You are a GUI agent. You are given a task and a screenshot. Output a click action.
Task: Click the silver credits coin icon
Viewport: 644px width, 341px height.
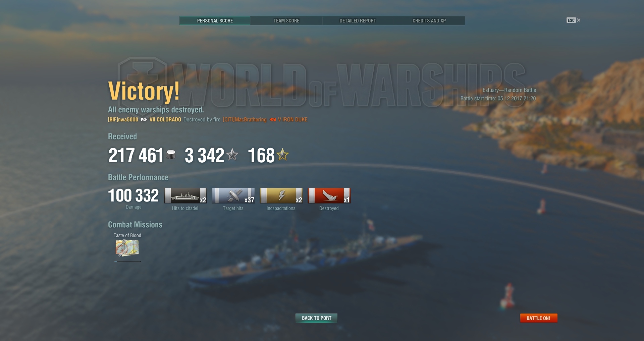[x=171, y=155]
